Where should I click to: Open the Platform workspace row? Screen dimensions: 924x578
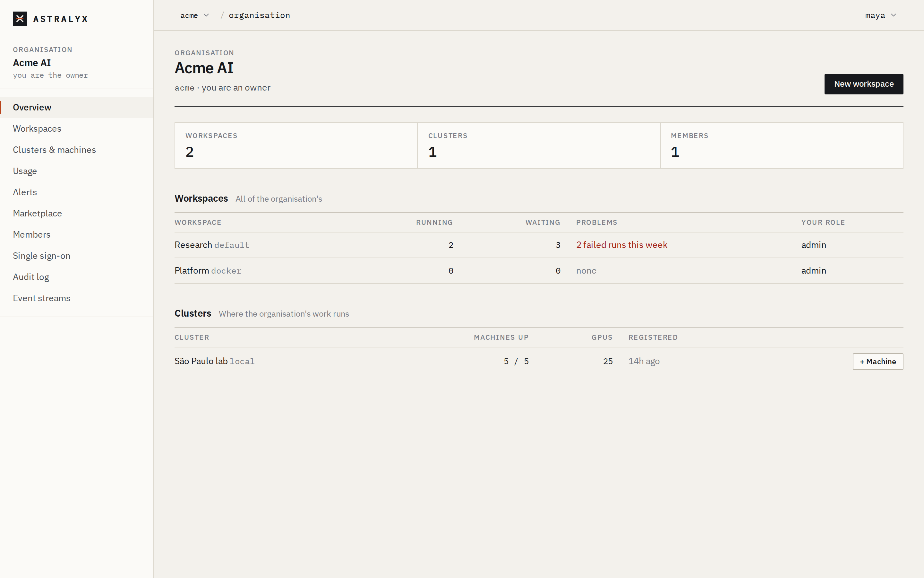click(539, 271)
